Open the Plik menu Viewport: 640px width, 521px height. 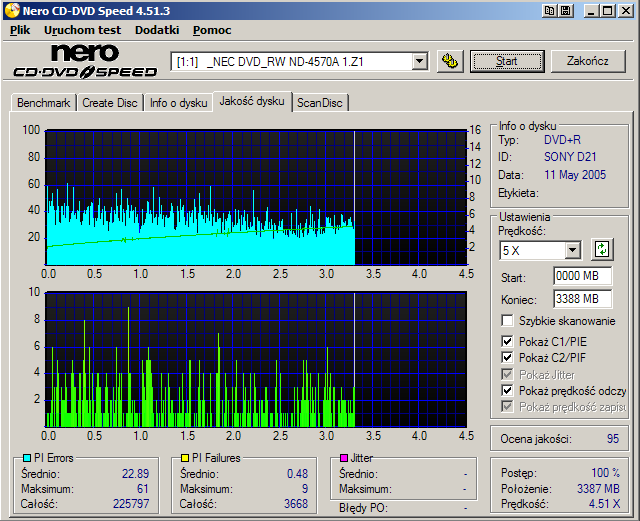pyautogui.click(x=20, y=30)
